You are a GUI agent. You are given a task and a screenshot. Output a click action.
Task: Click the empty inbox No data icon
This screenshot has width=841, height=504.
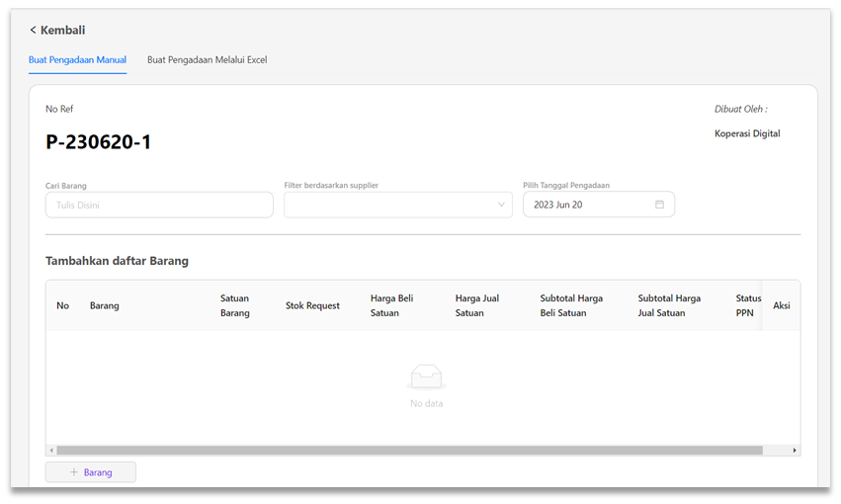coord(426,377)
